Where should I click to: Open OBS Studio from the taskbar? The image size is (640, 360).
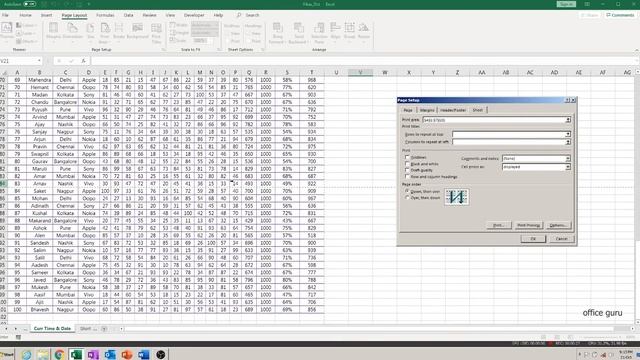160,354
